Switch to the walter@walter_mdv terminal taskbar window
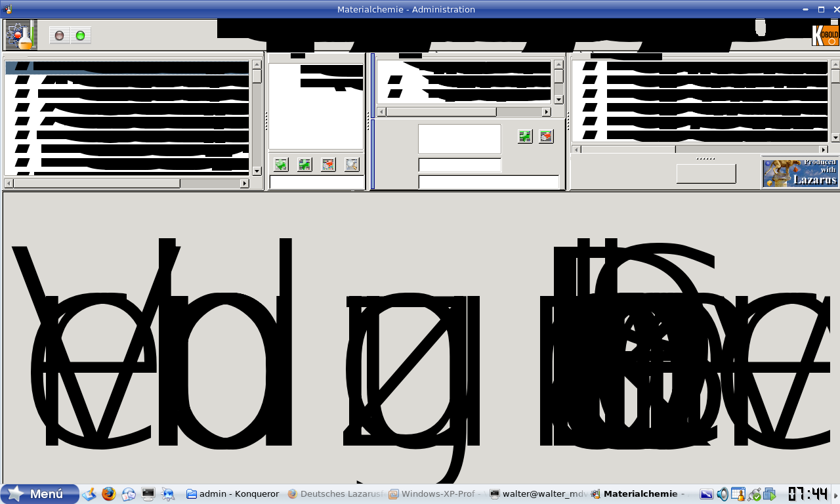Screen dimensions: 840x504 tap(538, 494)
